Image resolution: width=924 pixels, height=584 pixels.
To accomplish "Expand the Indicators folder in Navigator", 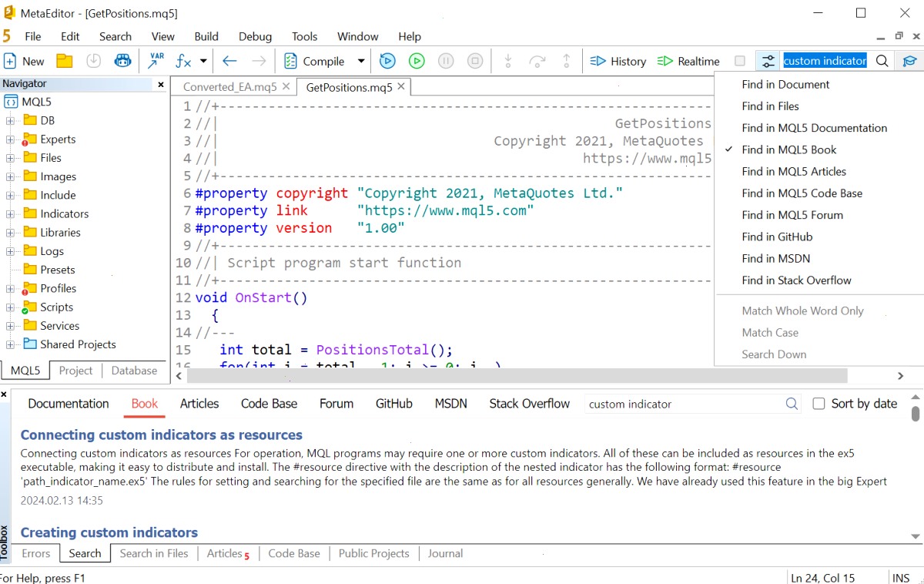I will click(10, 213).
